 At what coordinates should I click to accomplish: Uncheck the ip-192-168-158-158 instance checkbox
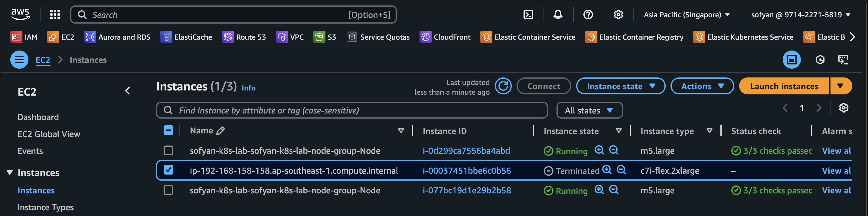click(168, 170)
